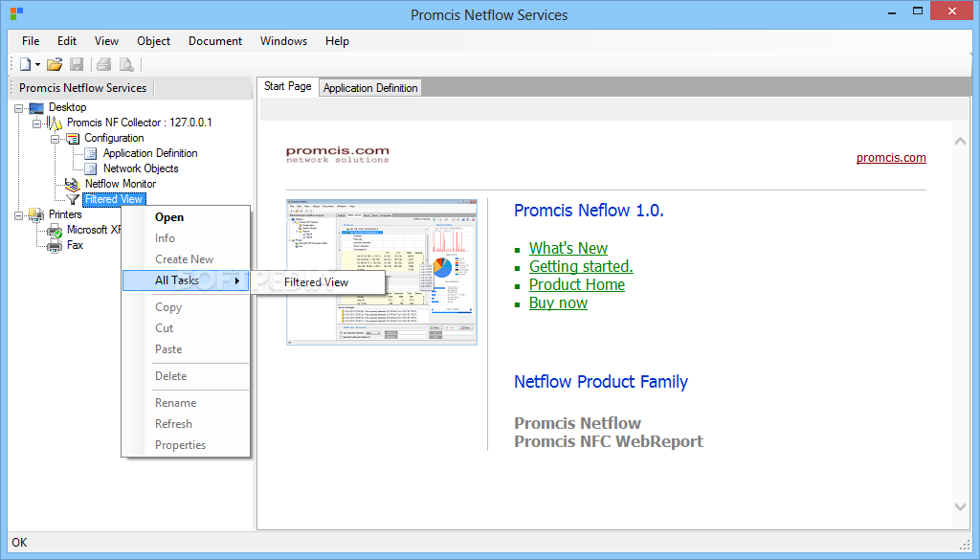This screenshot has height=560, width=980.
Task: Click the Filtered View funnel icon
Action: [x=73, y=199]
